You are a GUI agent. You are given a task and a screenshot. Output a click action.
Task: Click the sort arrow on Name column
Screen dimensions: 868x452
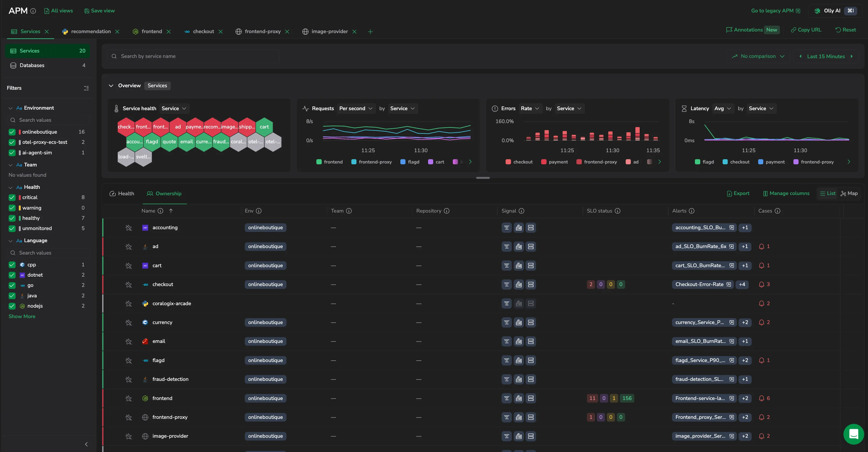(171, 211)
